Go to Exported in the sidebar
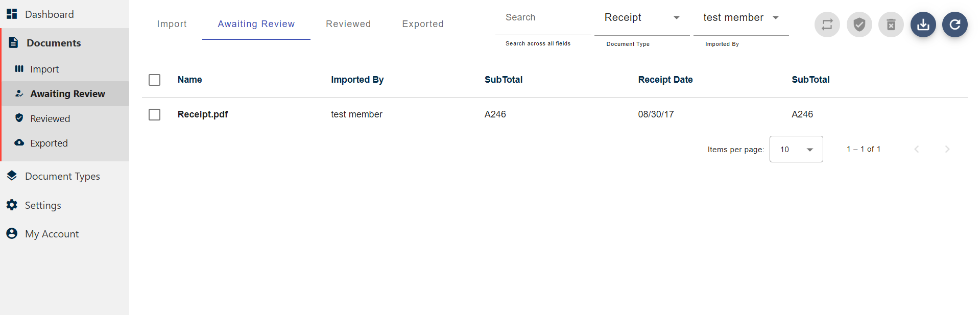 (49, 143)
